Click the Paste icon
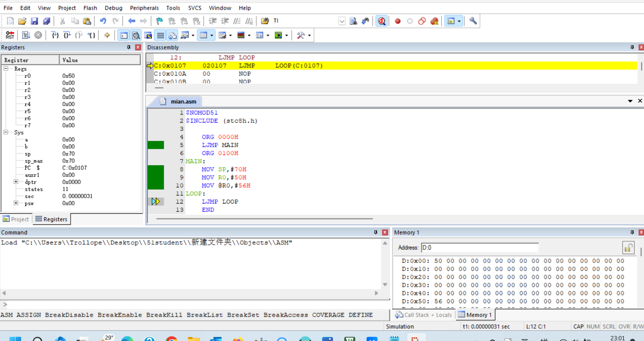This screenshot has width=644, height=341. [87, 21]
